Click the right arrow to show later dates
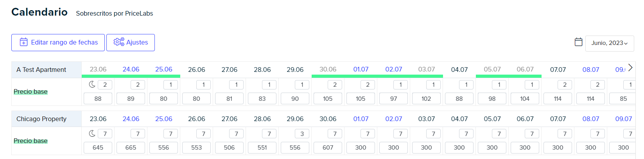This screenshot has height=159, width=644. (x=630, y=68)
